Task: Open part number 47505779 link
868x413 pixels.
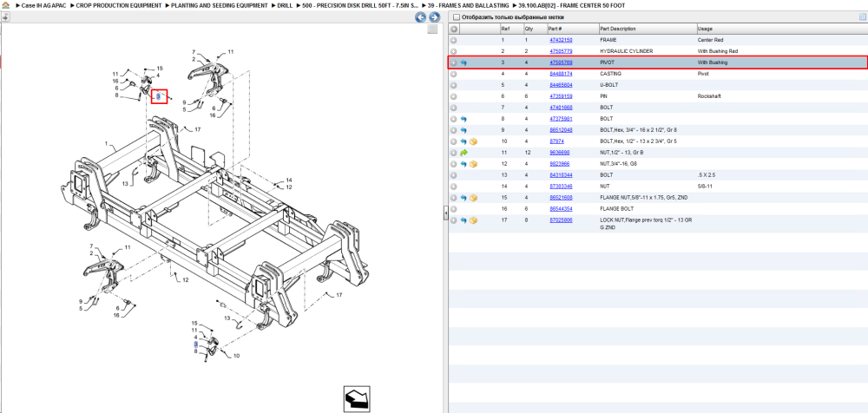Action: (x=561, y=51)
